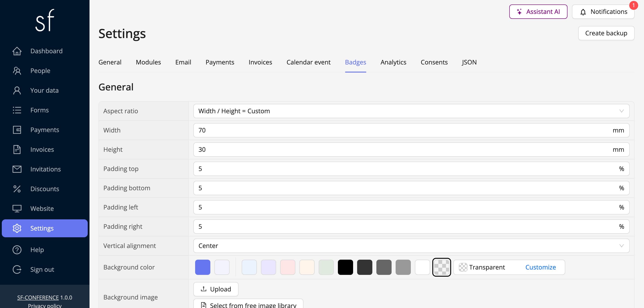Click the Notifications bell icon
Screen dimensions: 644x308
click(583, 12)
